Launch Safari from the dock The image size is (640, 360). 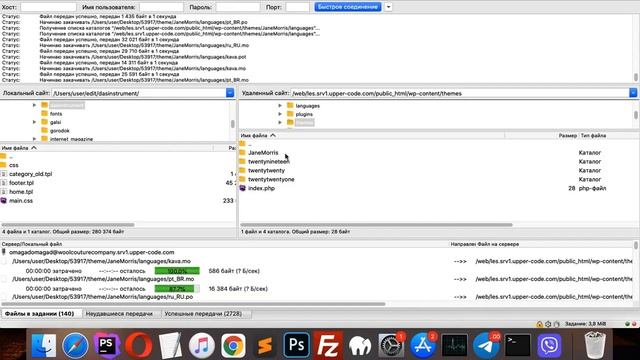pos(75,345)
